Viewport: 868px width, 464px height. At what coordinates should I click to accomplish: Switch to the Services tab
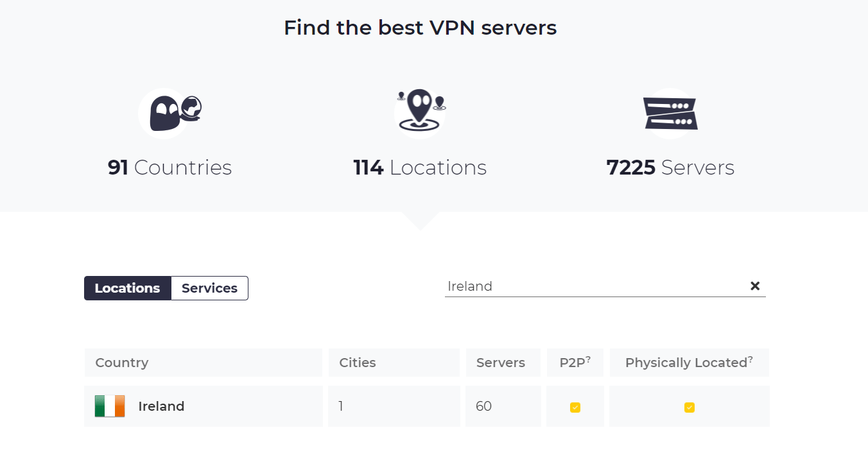pos(209,288)
